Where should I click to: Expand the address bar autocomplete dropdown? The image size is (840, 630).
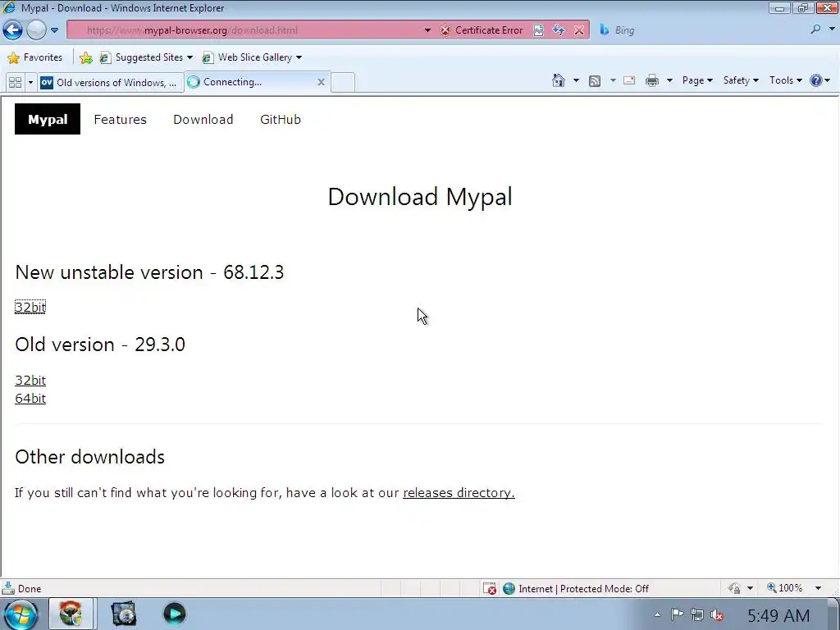point(427,30)
